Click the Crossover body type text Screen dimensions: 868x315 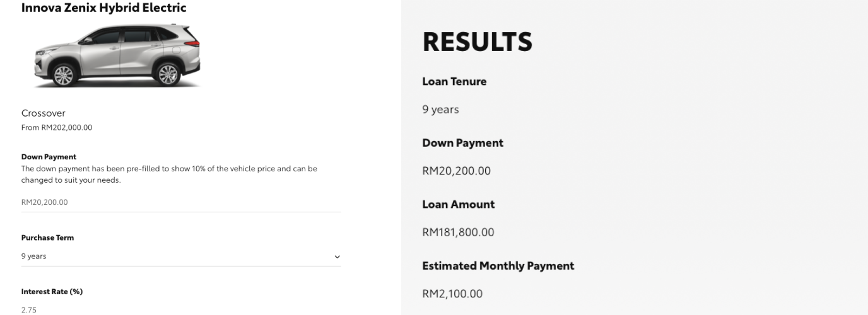(44, 113)
